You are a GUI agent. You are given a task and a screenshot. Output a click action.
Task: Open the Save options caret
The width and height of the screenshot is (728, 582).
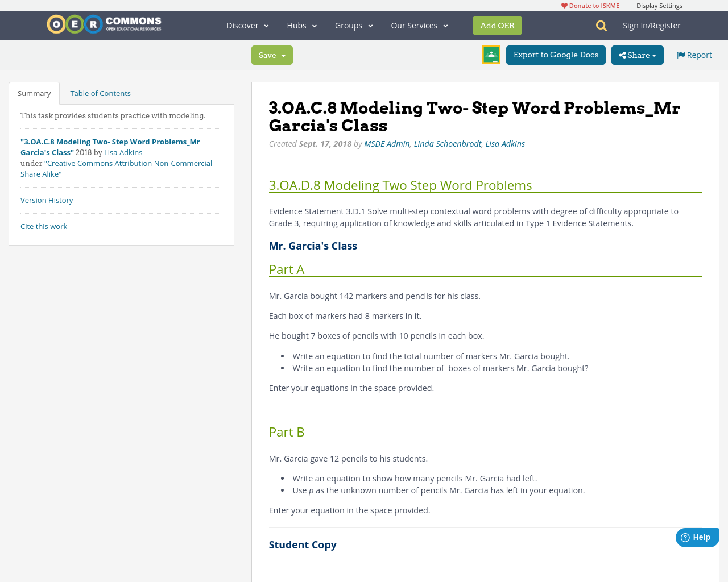283,55
